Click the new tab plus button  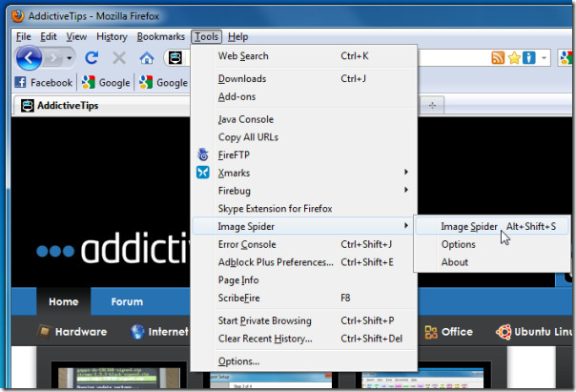tap(432, 106)
